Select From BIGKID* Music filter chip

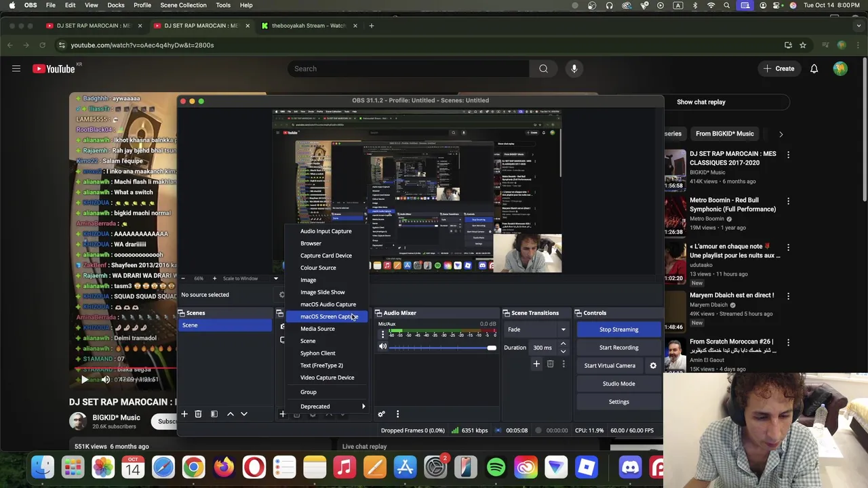point(724,134)
